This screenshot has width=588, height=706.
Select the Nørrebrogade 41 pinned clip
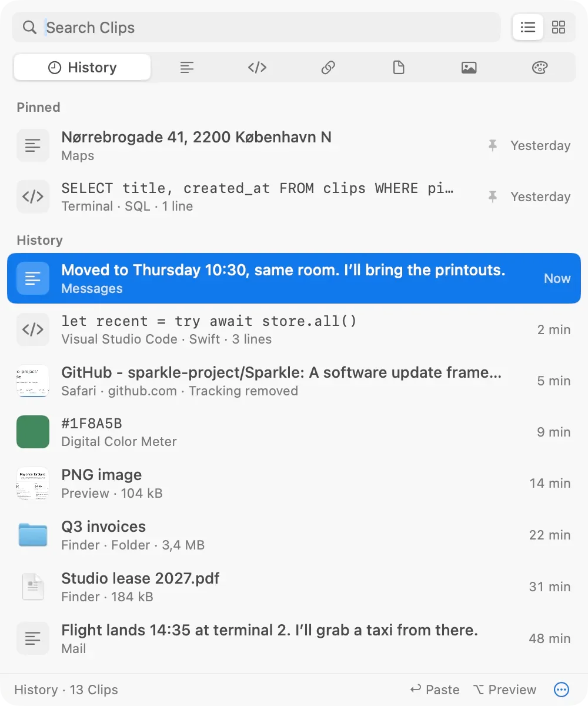[x=294, y=145]
